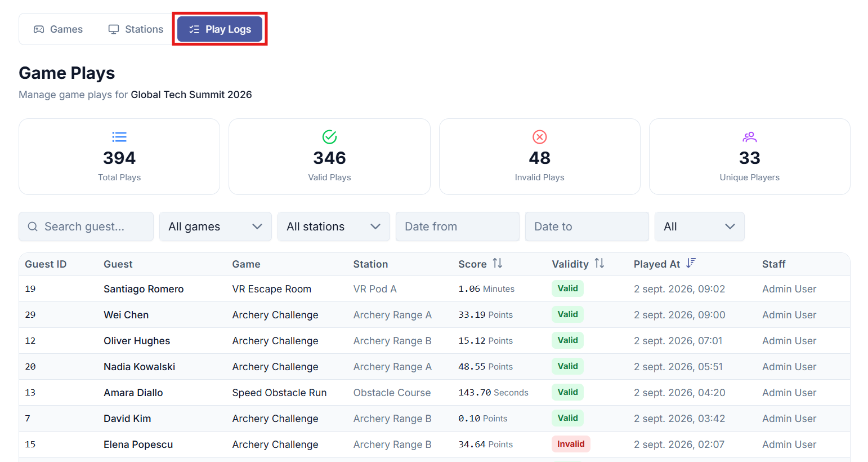Click the Station column header
The height and width of the screenshot is (462, 868).
(x=370, y=264)
